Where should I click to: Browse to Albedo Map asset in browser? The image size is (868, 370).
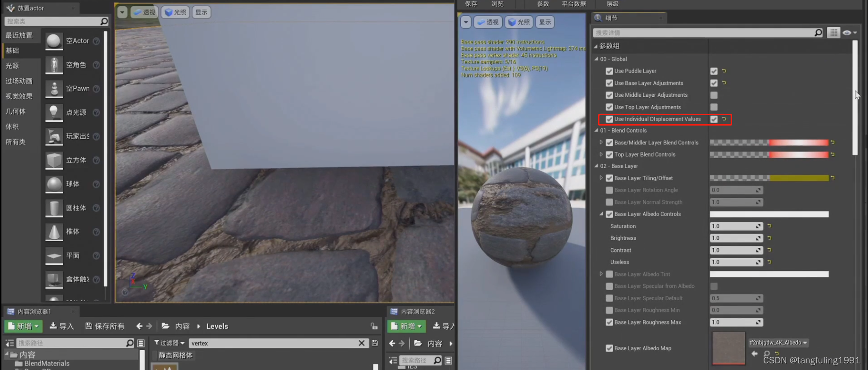click(x=767, y=353)
